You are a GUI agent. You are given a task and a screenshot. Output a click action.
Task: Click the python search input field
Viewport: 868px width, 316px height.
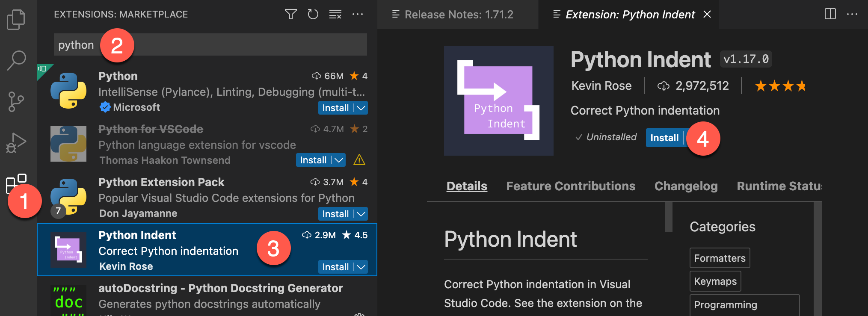pos(210,44)
